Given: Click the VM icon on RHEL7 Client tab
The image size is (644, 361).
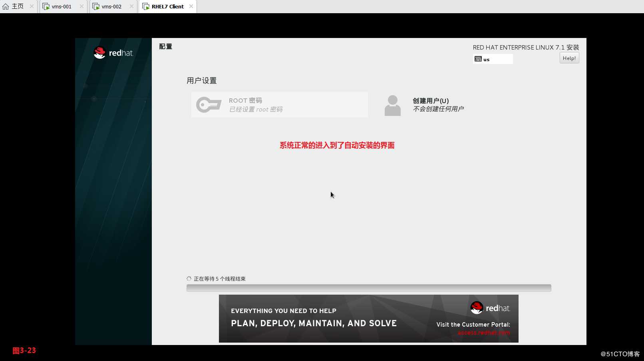Looking at the screenshot, I should (x=146, y=6).
